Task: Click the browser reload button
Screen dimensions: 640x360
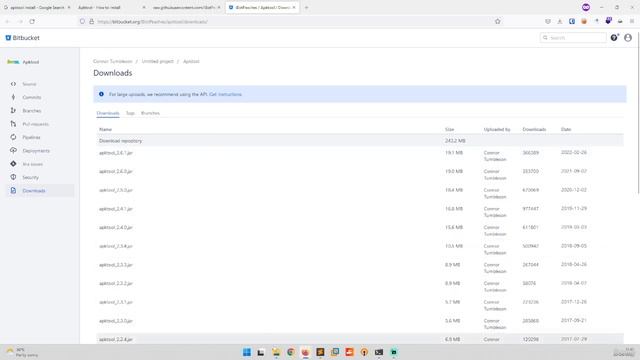Action: pos(32,21)
